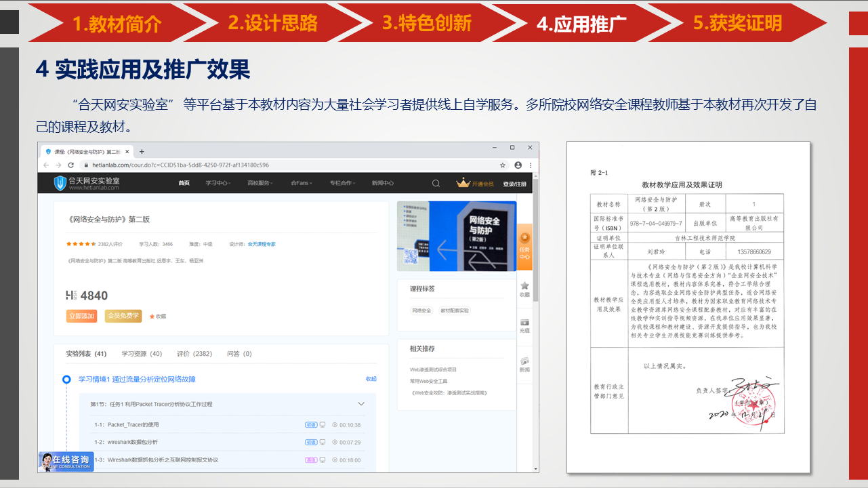Select slide section 5.获奖证明
The image size is (868, 488).
click(737, 23)
